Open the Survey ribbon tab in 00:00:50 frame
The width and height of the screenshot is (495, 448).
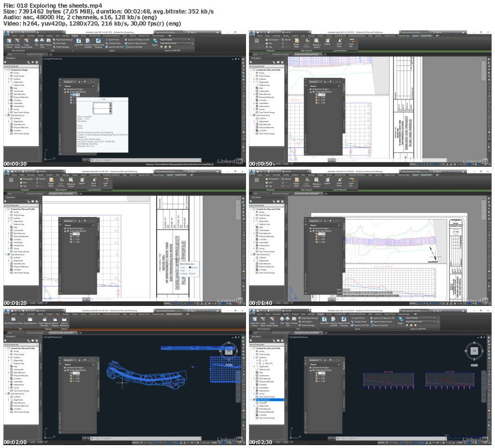[329, 36]
